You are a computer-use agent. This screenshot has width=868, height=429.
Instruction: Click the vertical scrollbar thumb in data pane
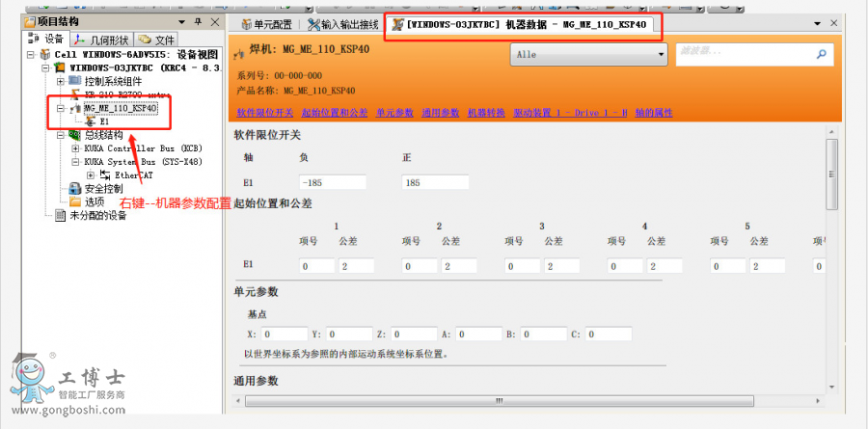(x=831, y=174)
